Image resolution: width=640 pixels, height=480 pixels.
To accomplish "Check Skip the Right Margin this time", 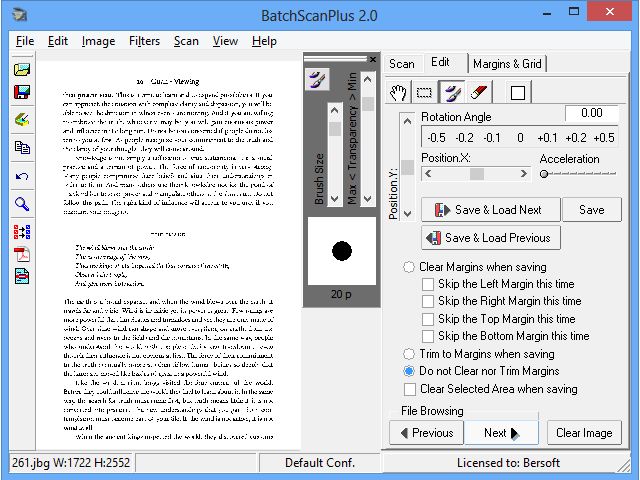I will pos(428,301).
